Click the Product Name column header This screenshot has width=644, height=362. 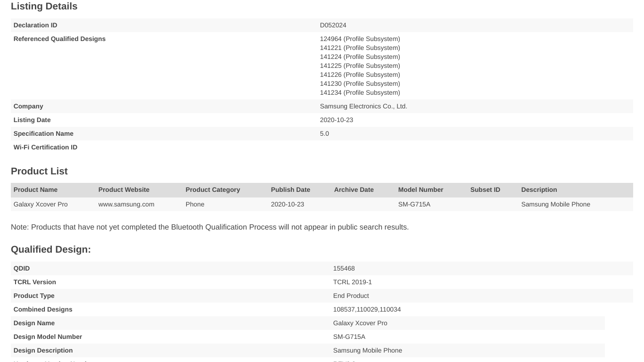tap(35, 189)
